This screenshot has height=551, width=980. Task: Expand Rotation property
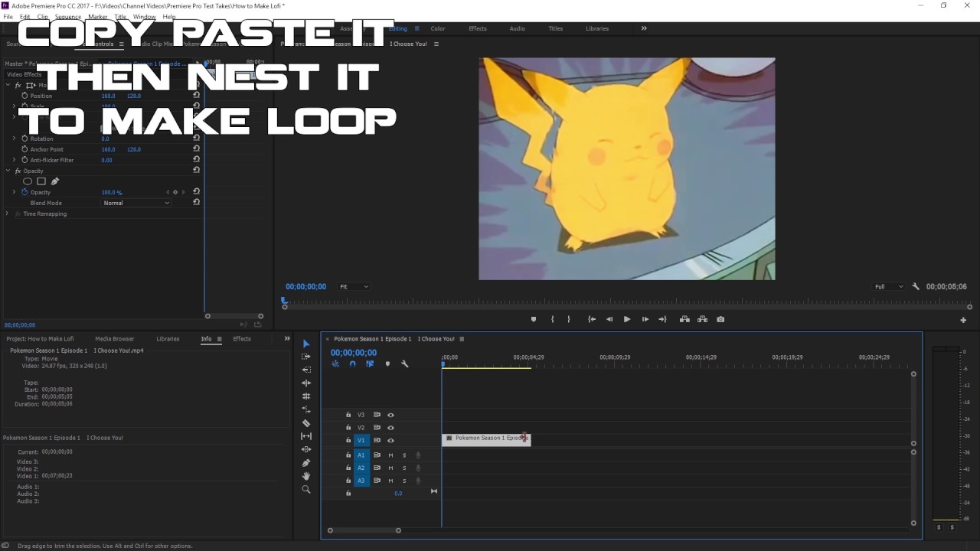tap(14, 139)
